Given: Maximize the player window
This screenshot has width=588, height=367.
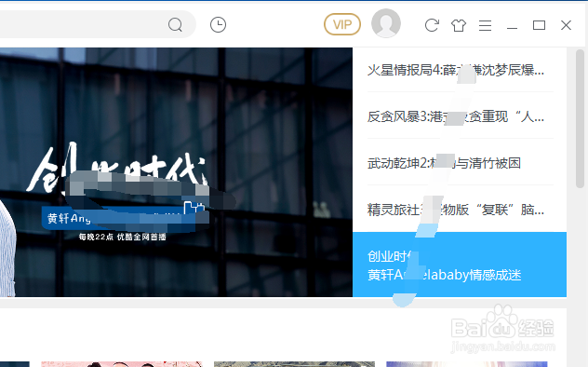Looking at the screenshot, I should click(x=539, y=25).
